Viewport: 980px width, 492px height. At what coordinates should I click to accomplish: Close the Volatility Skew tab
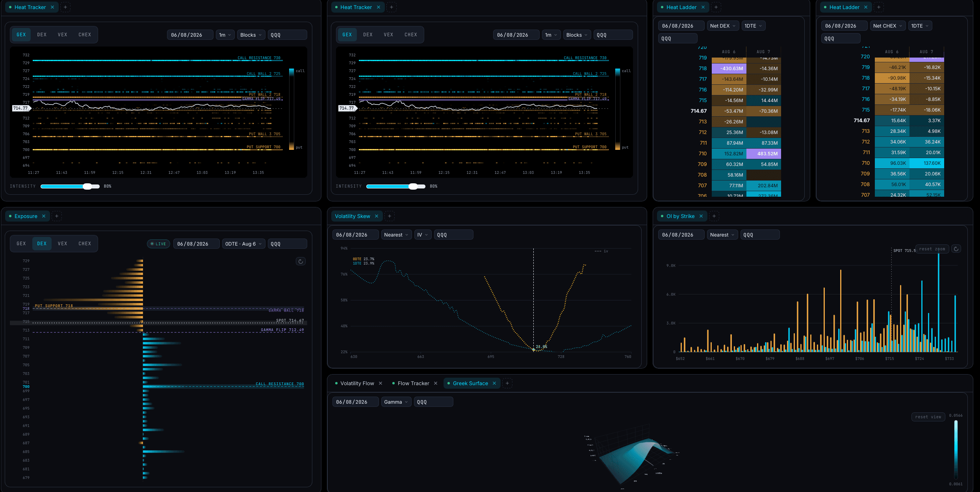coord(377,216)
